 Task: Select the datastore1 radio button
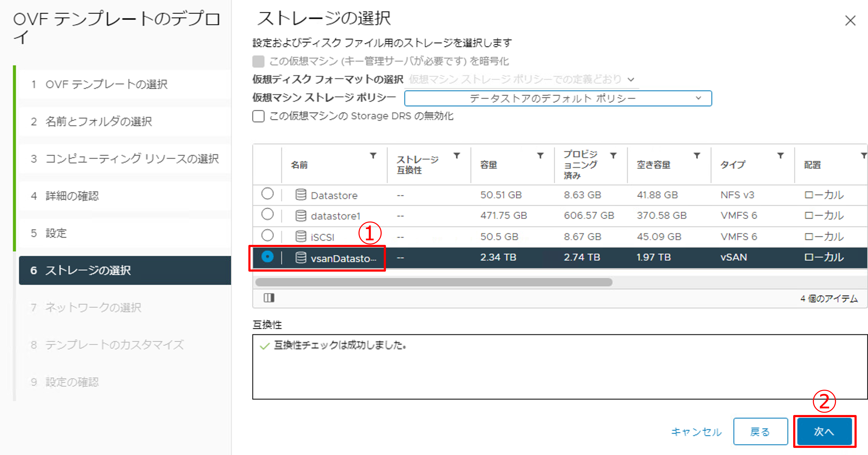coord(268,215)
